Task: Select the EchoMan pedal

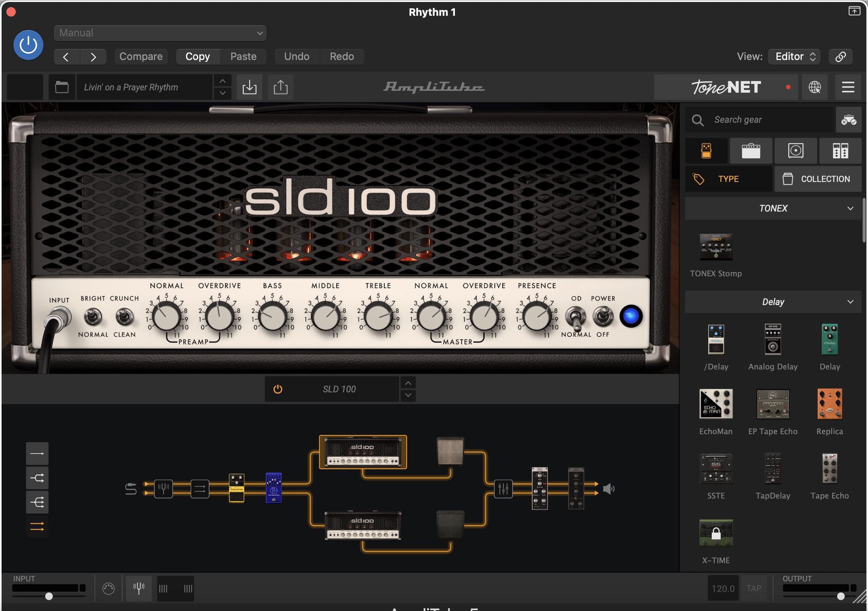Action: tap(716, 404)
